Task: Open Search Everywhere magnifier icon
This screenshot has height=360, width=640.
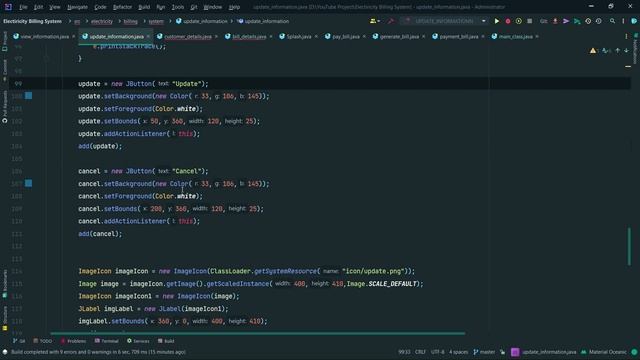Action: (612, 21)
